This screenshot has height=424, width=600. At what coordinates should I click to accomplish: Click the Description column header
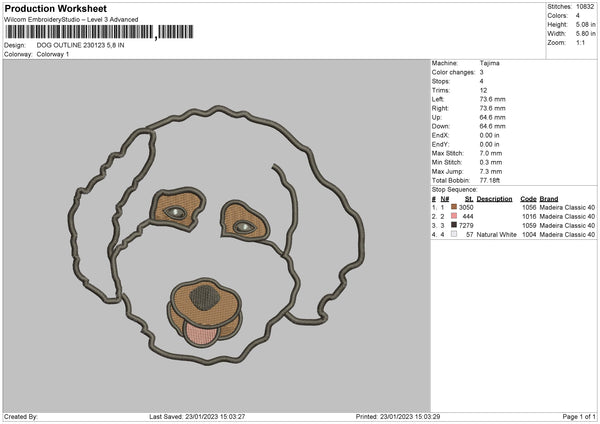[494, 198]
